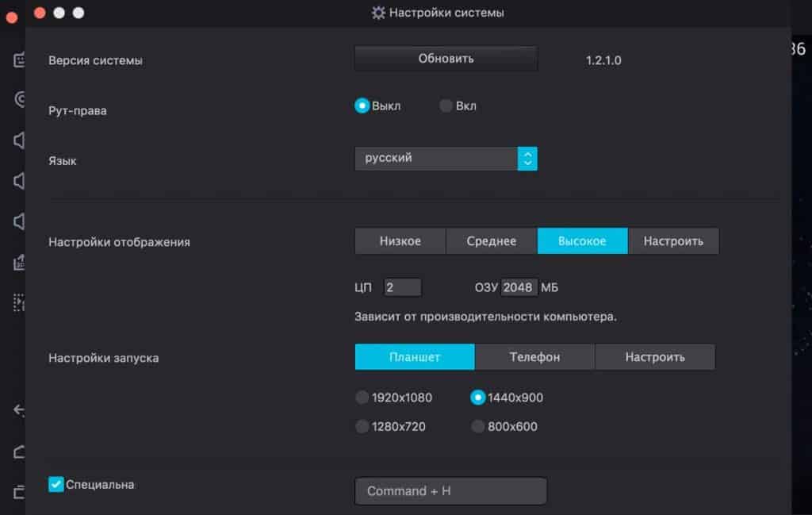The width and height of the screenshot is (812, 515).
Task: Open the keyboard mapping icon at sidebar top
Action: click(19, 60)
